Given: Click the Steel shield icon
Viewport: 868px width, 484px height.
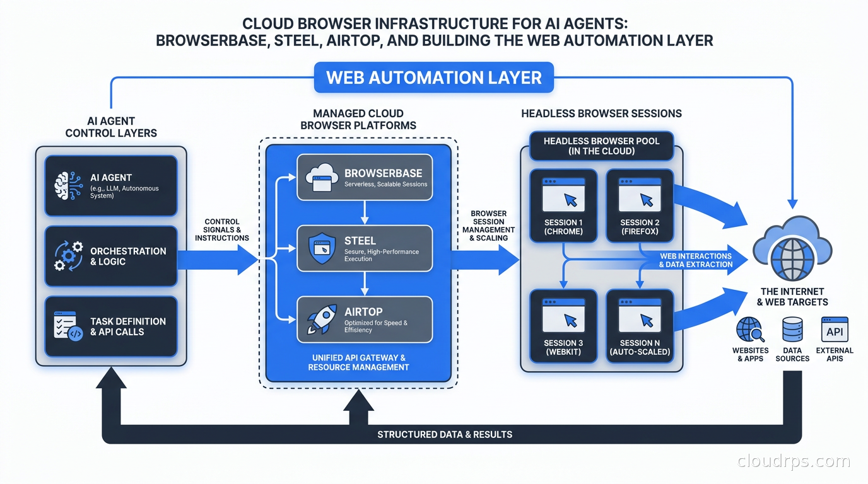Looking at the screenshot, I should pyautogui.click(x=322, y=248).
